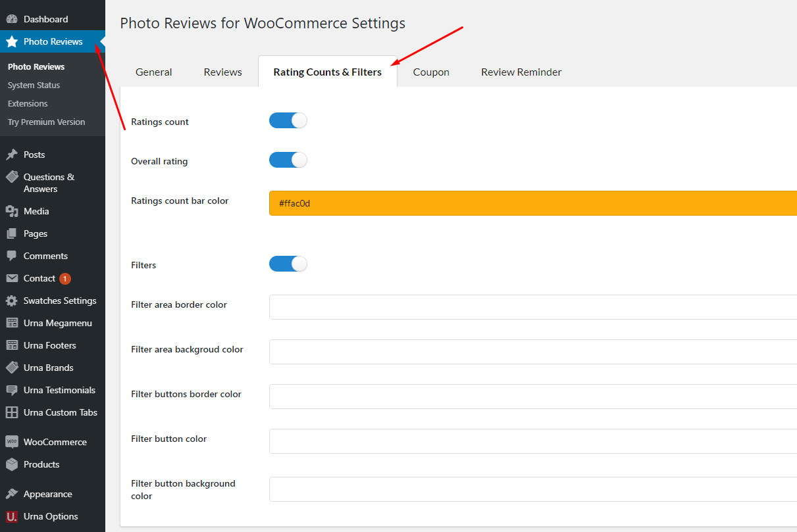The width and height of the screenshot is (797, 532).
Task: Click the Urna Options red icon
Action: [12, 516]
